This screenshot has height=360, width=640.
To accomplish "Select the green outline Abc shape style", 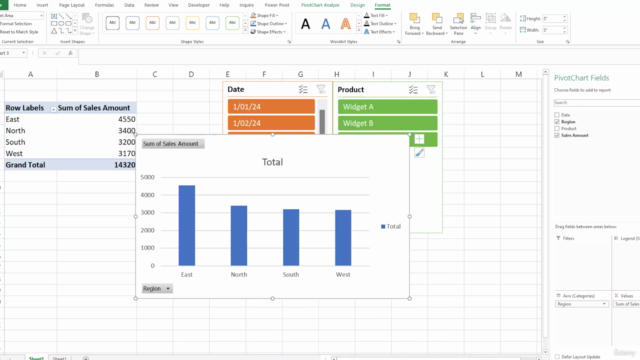I will click(x=232, y=23).
